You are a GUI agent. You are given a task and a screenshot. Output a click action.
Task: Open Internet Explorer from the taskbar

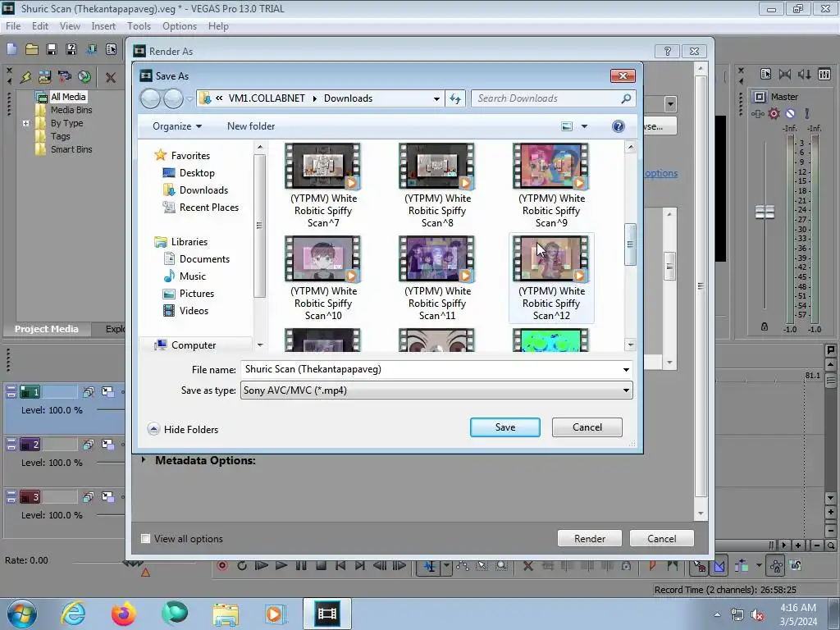tap(73, 614)
